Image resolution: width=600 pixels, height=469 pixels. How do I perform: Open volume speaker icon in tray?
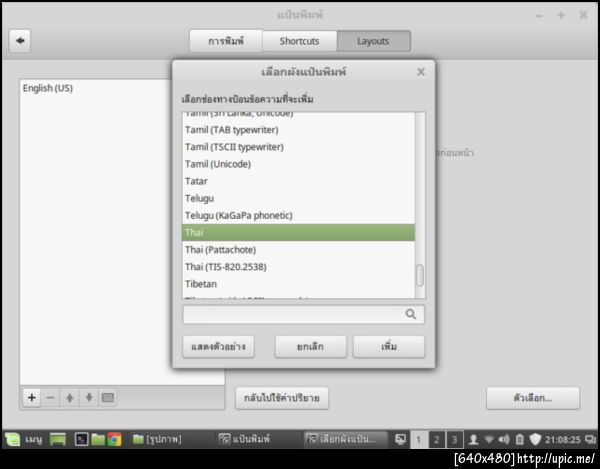point(504,439)
